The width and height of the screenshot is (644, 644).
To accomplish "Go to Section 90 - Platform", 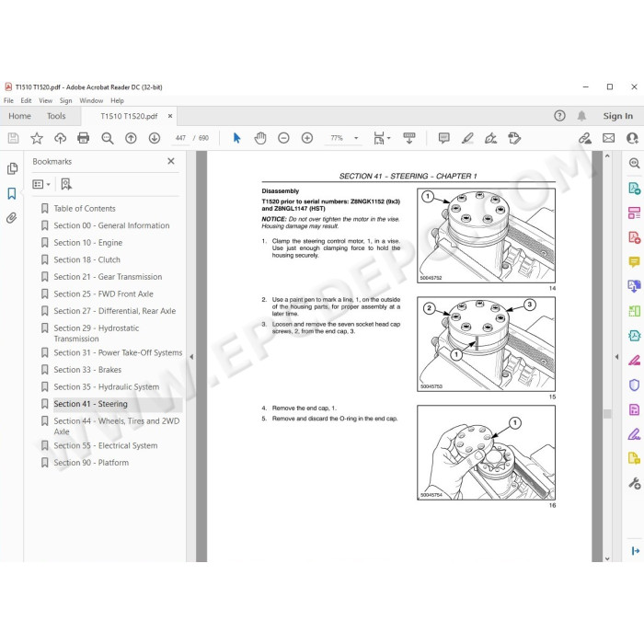I will click(91, 463).
